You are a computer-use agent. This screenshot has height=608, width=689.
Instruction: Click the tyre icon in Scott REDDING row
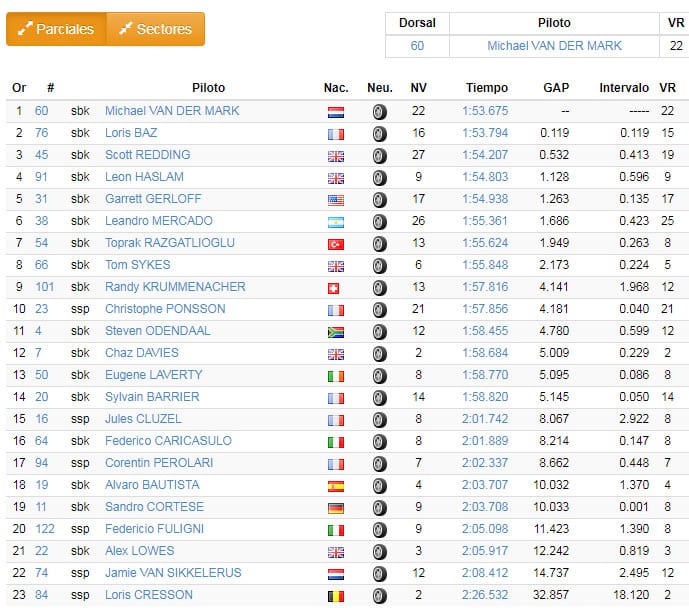pos(380,155)
